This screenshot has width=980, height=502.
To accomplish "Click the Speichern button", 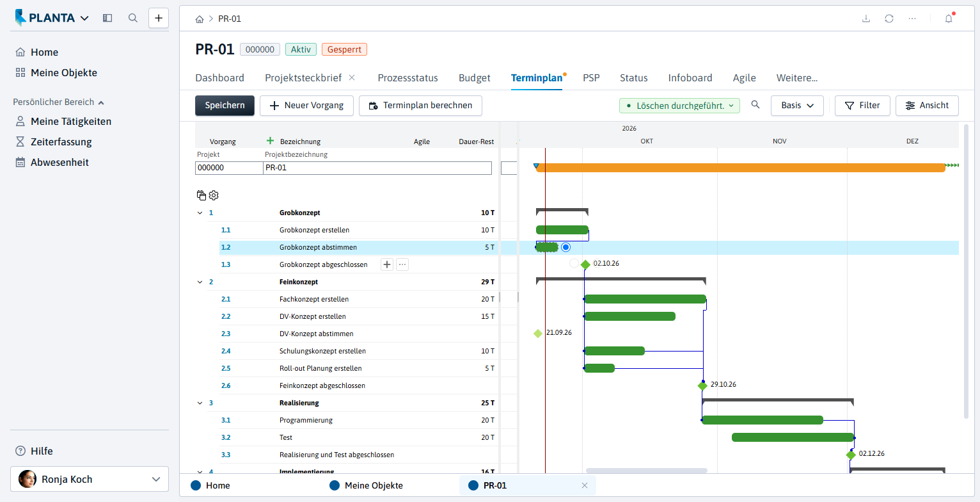I will (x=225, y=105).
